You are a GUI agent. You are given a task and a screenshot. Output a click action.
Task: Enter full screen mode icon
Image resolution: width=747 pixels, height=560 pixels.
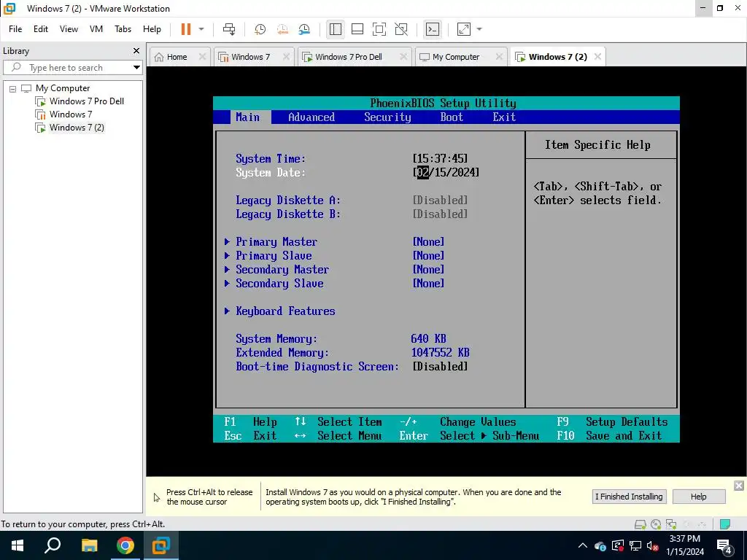[379, 29]
